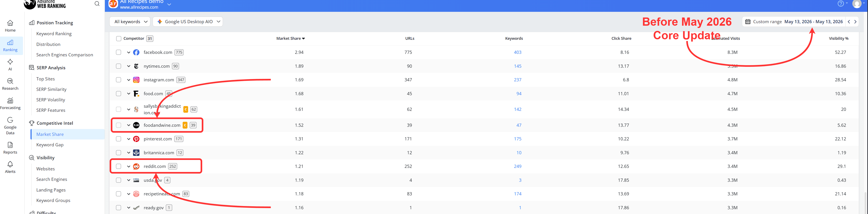Open Search Engines Comparison item

(x=65, y=55)
